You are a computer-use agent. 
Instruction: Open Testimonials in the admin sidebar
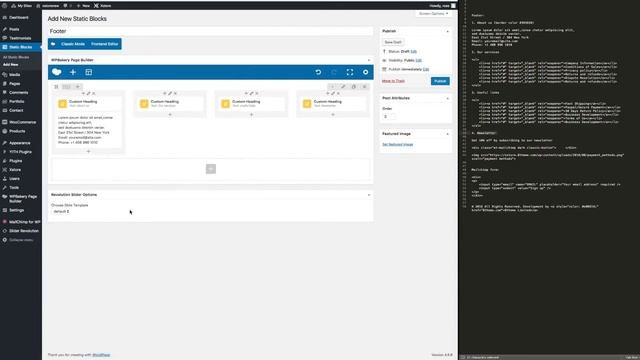click(x=20, y=38)
